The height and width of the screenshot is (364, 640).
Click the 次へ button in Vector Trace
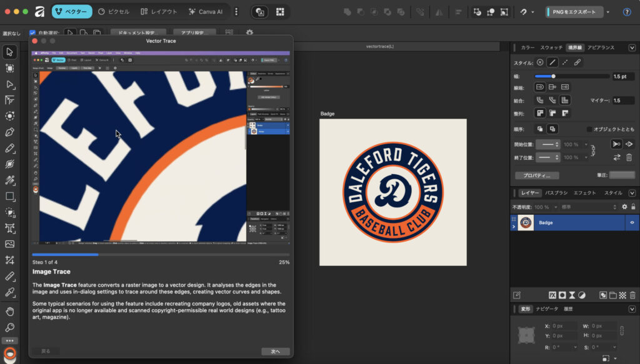[x=275, y=352]
